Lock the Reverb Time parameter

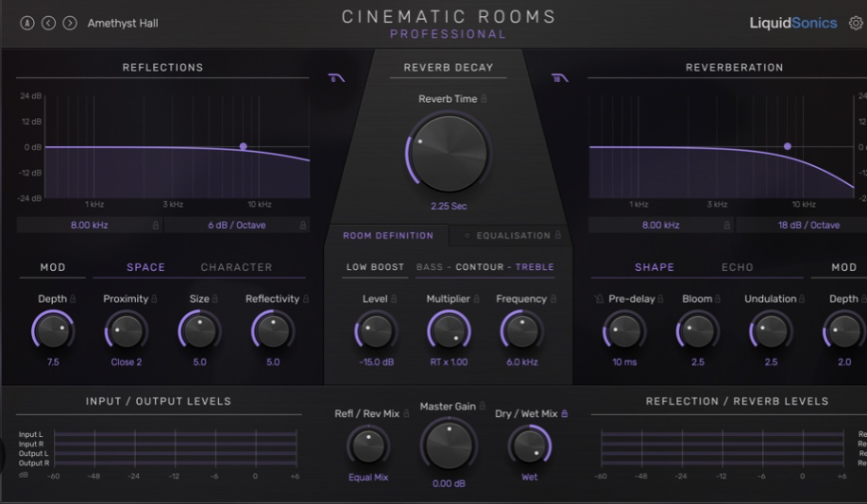(484, 98)
